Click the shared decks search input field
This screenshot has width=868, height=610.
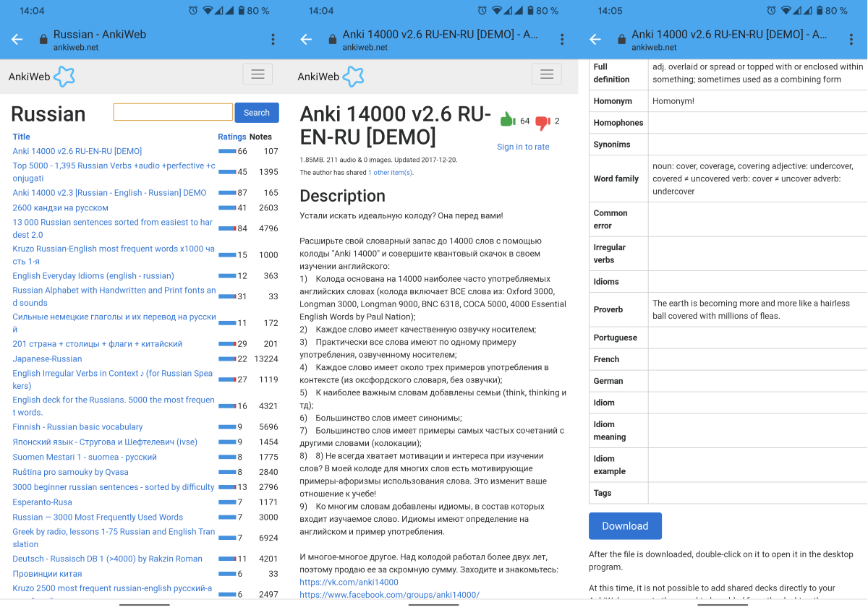(x=173, y=112)
